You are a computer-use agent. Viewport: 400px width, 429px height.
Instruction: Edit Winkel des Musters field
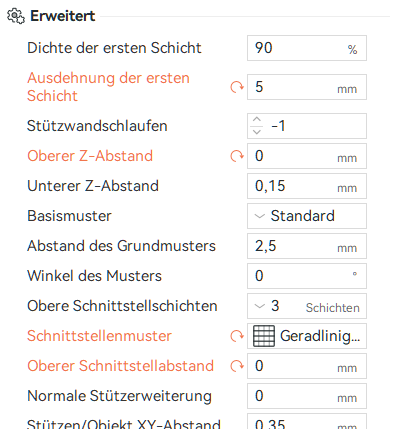coord(307,276)
